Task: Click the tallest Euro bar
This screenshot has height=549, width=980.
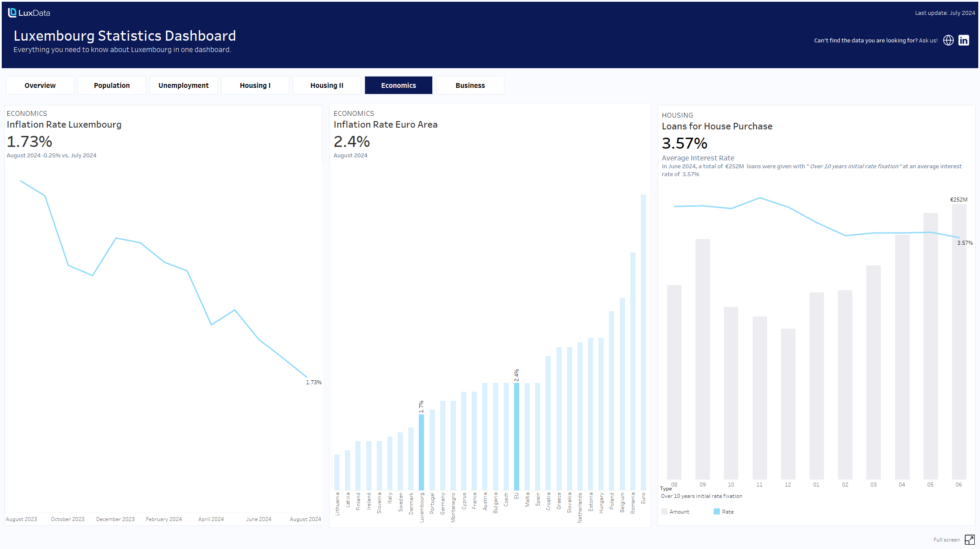Action: (643, 342)
